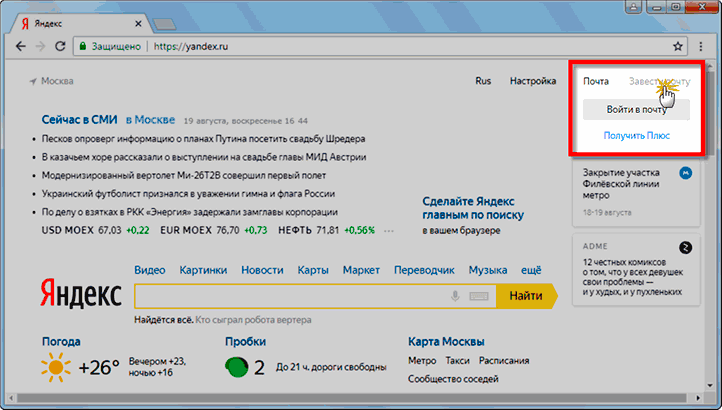Viewport: 722px width, 410px height.
Task: Select the Яндекс tab
Action: pos(82,23)
